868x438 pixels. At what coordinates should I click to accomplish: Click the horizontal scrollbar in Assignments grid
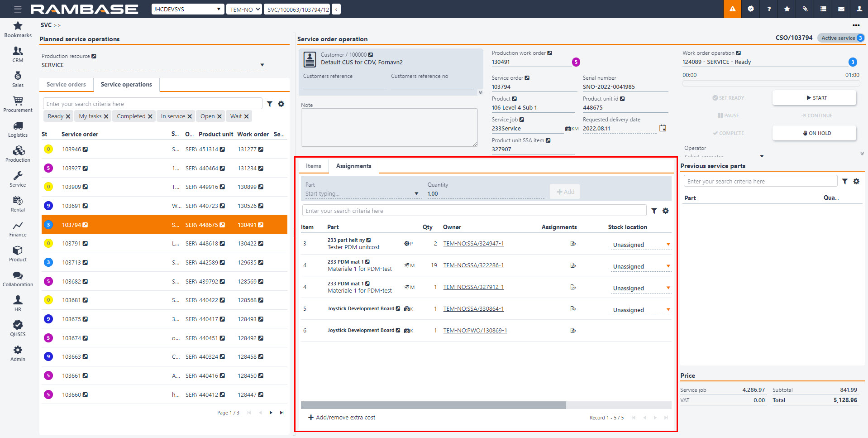point(433,405)
